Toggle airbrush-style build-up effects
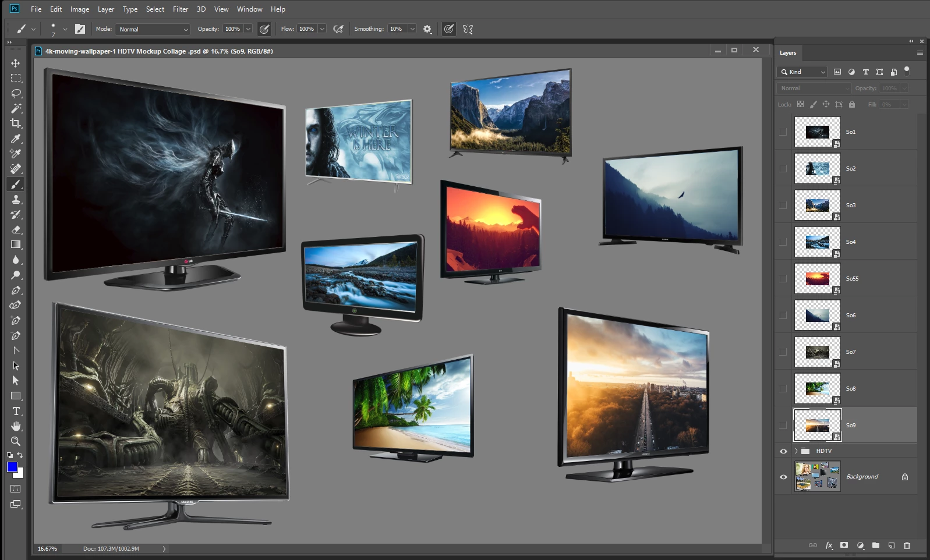The height and width of the screenshot is (560, 930). pyautogui.click(x=338, y=29)
